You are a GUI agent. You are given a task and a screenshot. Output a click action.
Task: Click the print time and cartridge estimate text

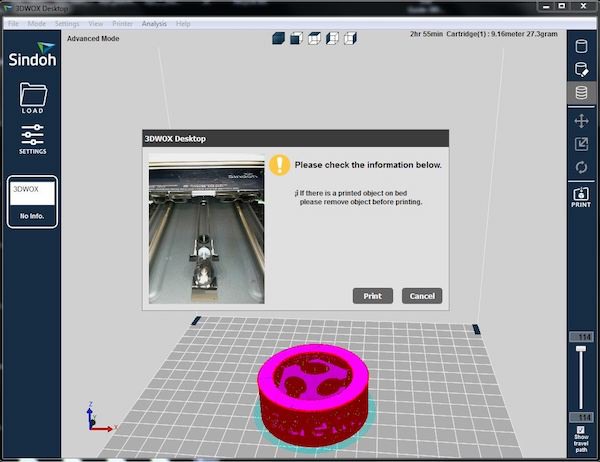484,34
